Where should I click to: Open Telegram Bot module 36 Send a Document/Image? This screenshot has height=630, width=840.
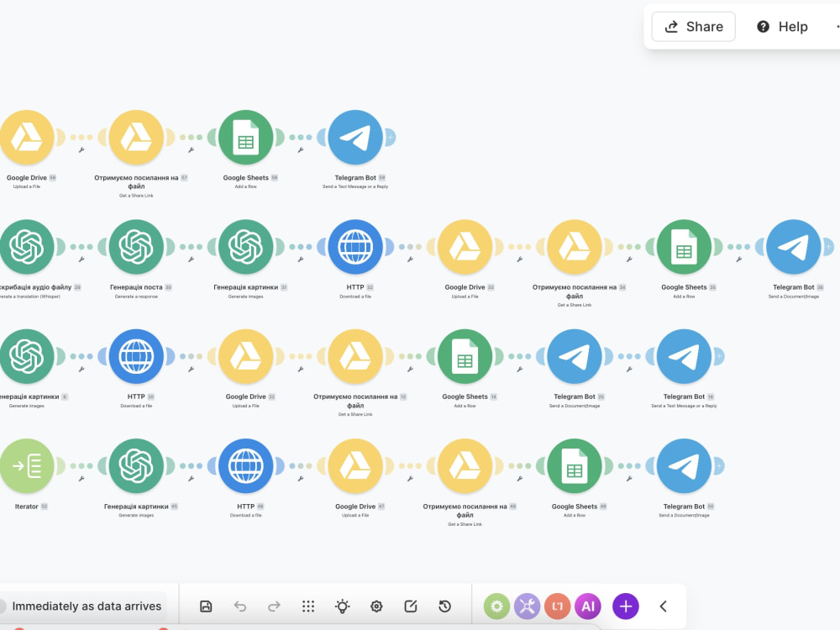click(x=794, y=247)
